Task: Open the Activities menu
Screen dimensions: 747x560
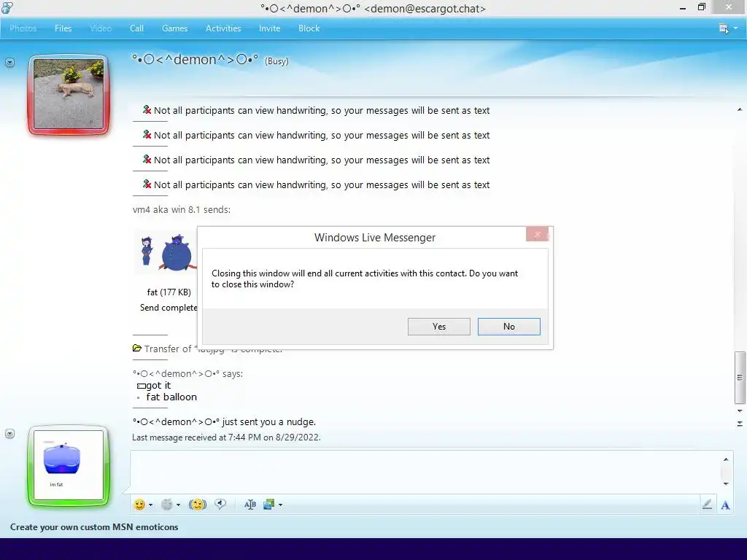Action: tap(223, 28)
